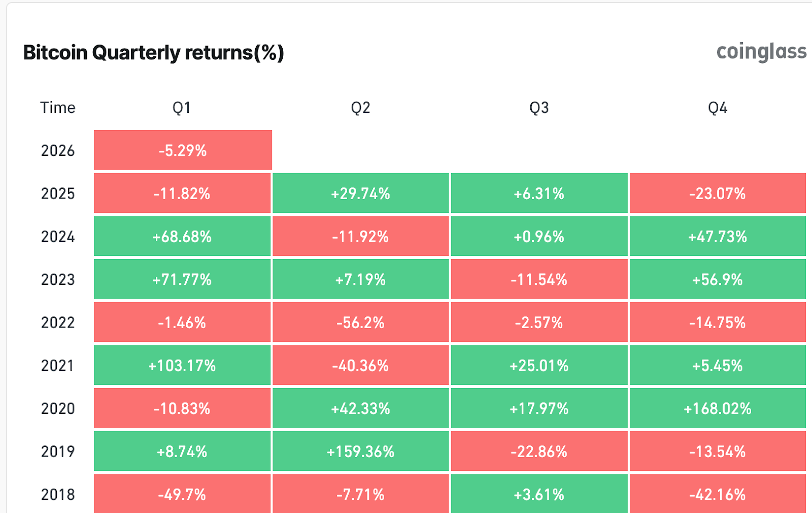
Task: Select the Q1 column header
Action: [182, 108]
